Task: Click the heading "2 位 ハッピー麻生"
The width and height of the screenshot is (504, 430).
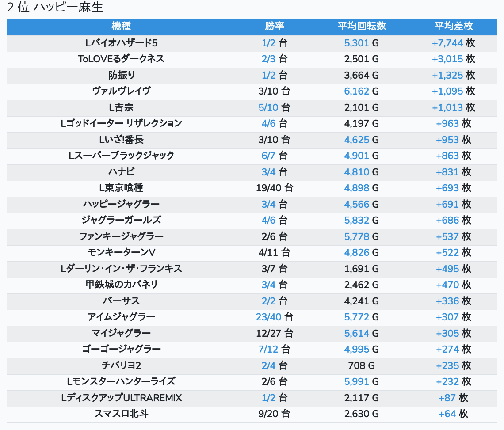Action: 55,7
